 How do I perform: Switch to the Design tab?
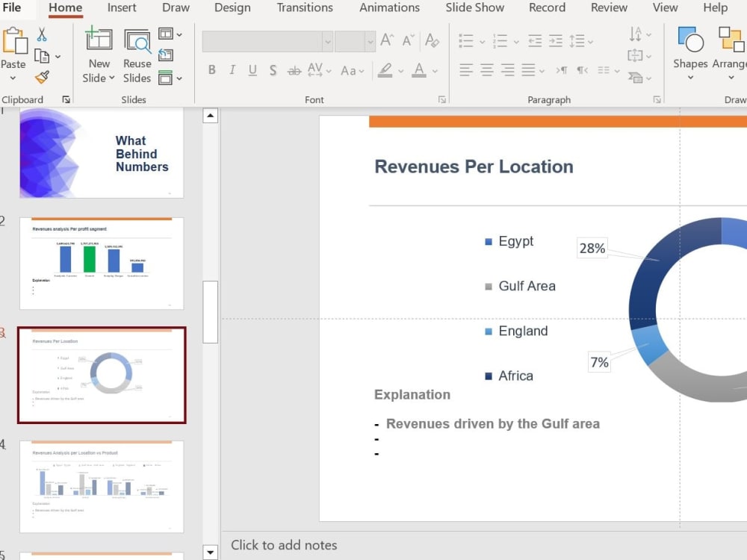232,8
